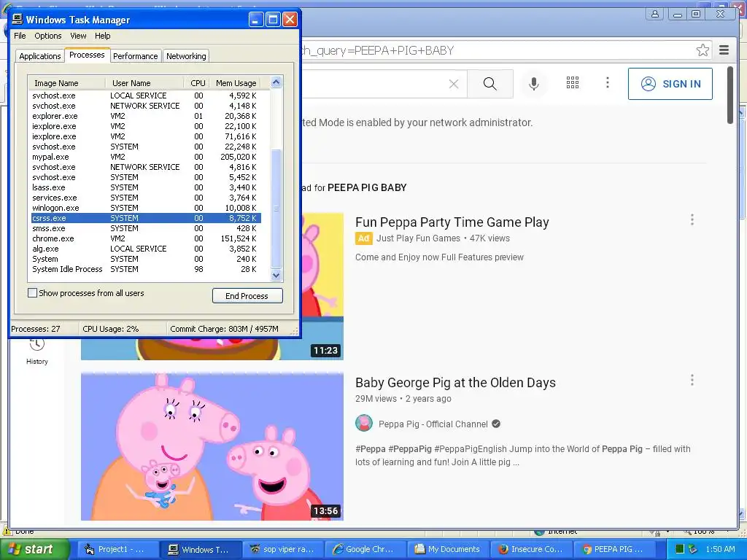Click the Task Manager title bar icon
Image resolution: width=747 pixels, height=560 pixels.
click(18, 20)
